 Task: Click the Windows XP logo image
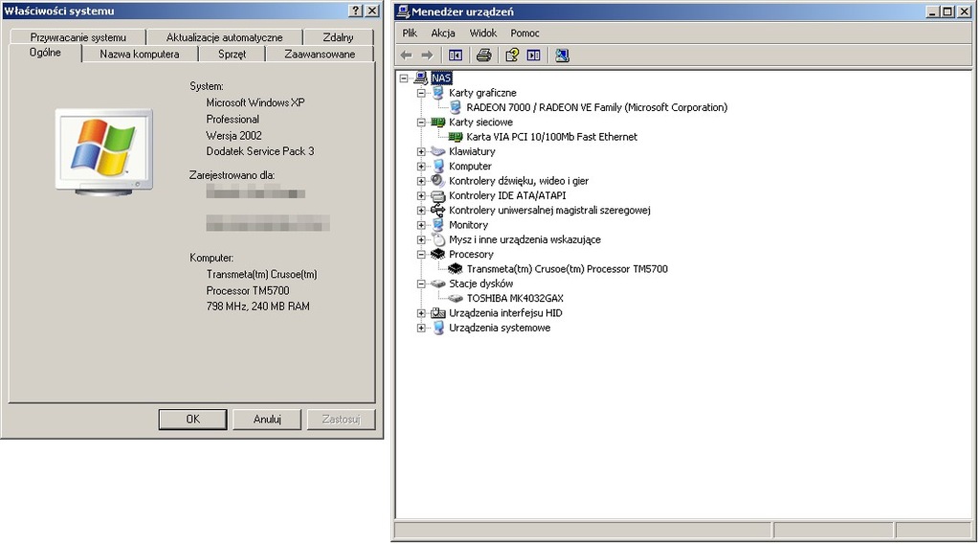coord(103,151)
